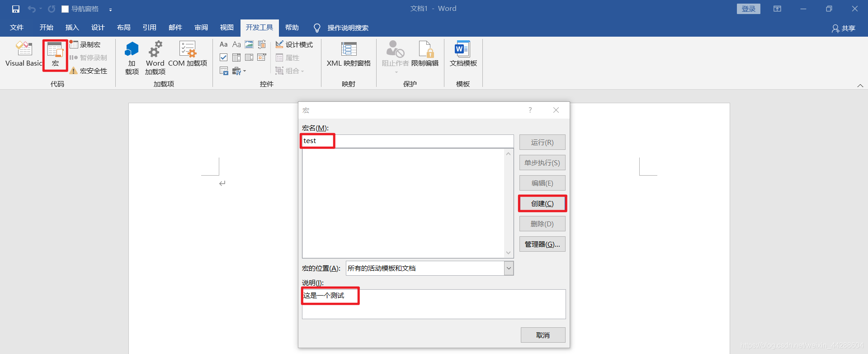Click macro list scrollbar down arrow
Viewport: 868px width, 354px height.
[509, 253]
